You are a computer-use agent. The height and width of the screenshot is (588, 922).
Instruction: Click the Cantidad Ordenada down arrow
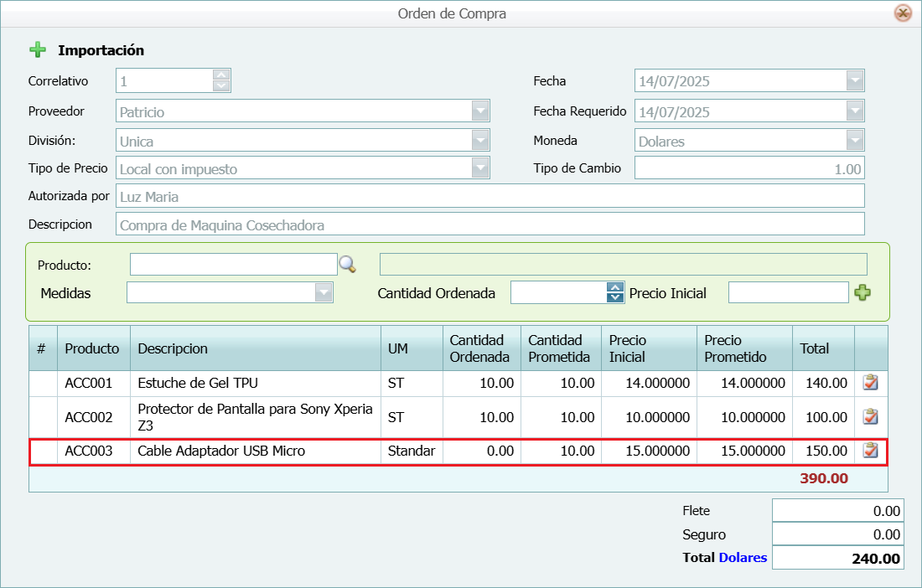click(614, 297)
